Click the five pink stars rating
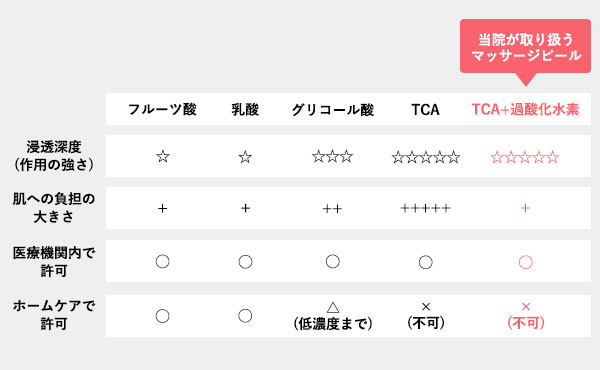The height and width of the screenshot is (370, 600). (525, 157)
